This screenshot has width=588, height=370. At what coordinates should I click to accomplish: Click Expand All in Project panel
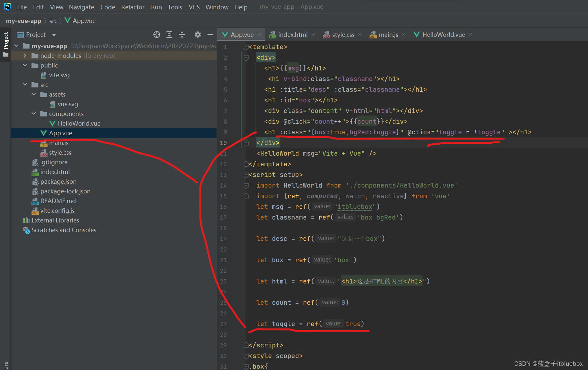click(x=169, y=35)
